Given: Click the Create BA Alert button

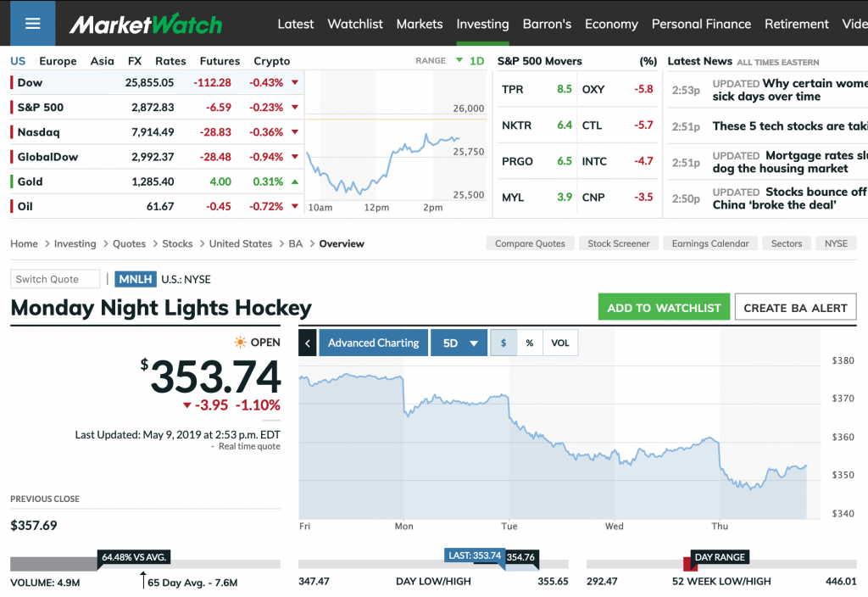Looking at the screenshot, I should click(x=795, y=307).
